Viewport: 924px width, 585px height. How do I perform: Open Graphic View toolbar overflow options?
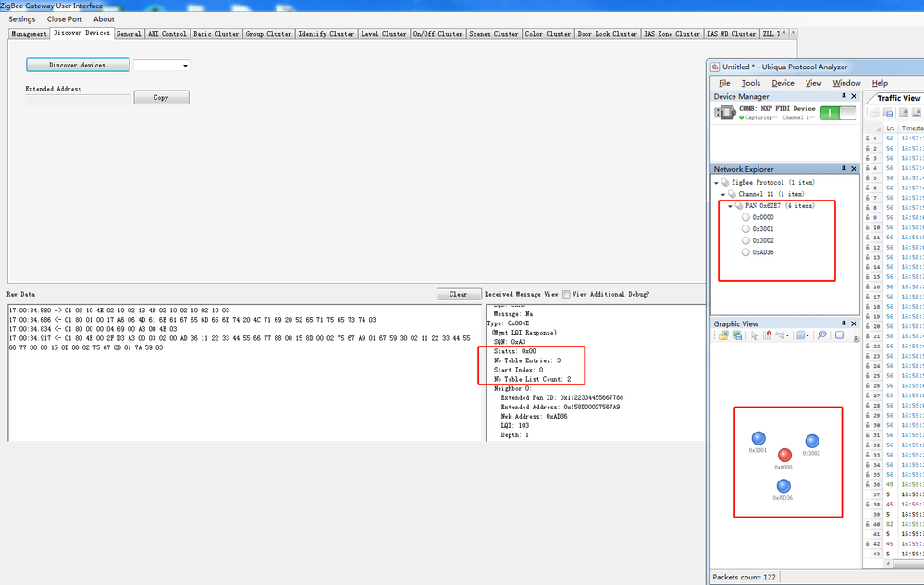coord(856,339)
